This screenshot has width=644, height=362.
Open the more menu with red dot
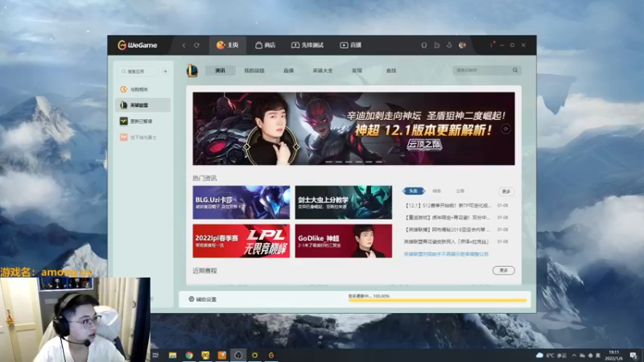tap(492, 44)
